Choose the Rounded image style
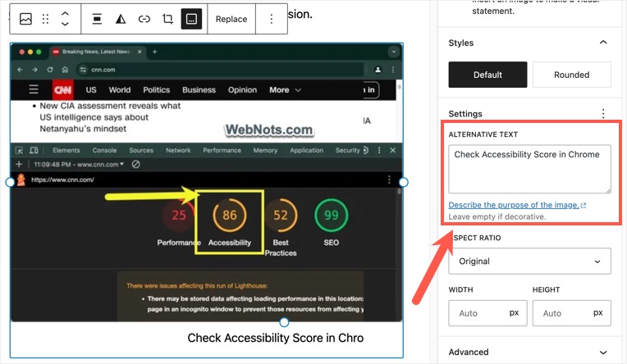The image size is (627, 364). (571, 75)
